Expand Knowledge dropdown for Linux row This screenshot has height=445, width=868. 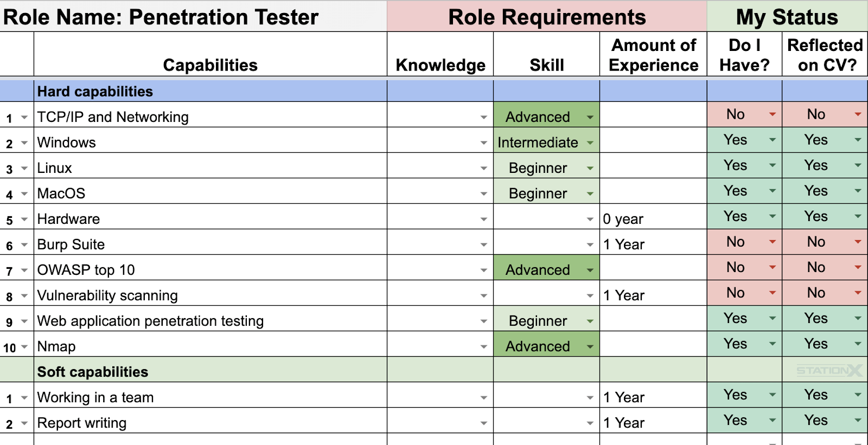483,169
